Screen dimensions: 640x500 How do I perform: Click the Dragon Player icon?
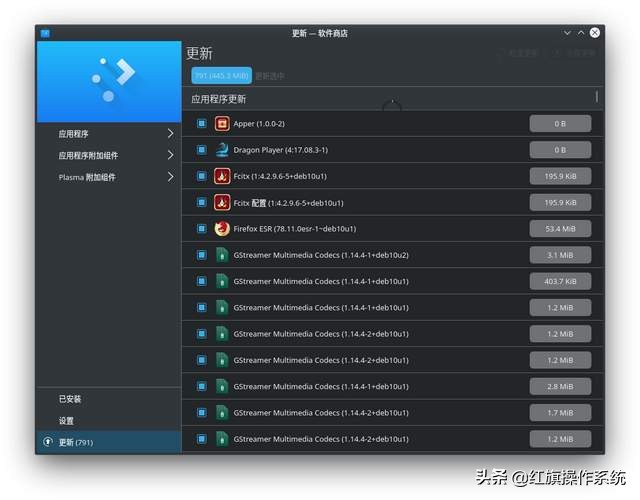pos(222,150)
